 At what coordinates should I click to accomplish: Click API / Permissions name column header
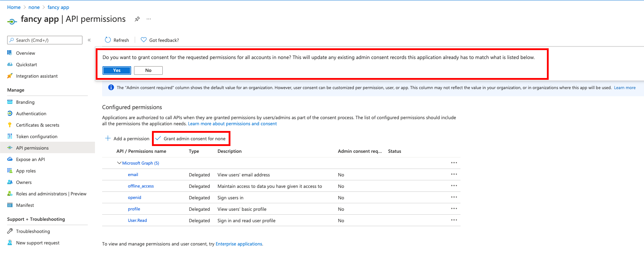pos(141,151)
